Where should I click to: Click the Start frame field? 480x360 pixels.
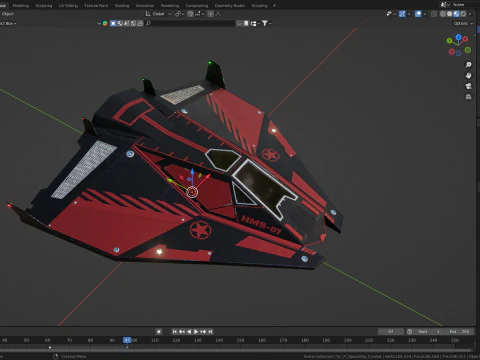point(430,332)
